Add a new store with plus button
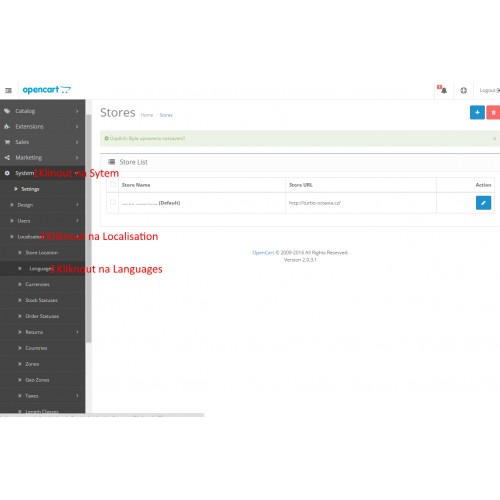 coord(477,112)
